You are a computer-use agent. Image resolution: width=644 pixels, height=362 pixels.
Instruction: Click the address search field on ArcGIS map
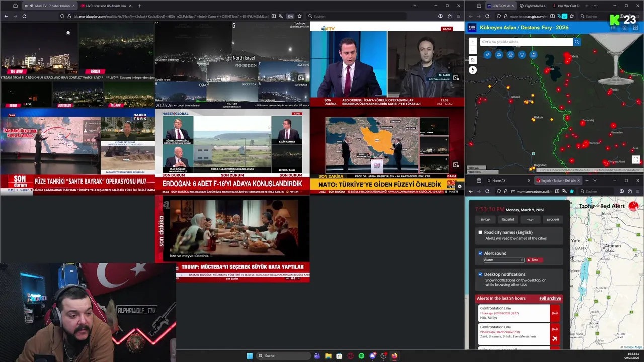click(526, 42)
